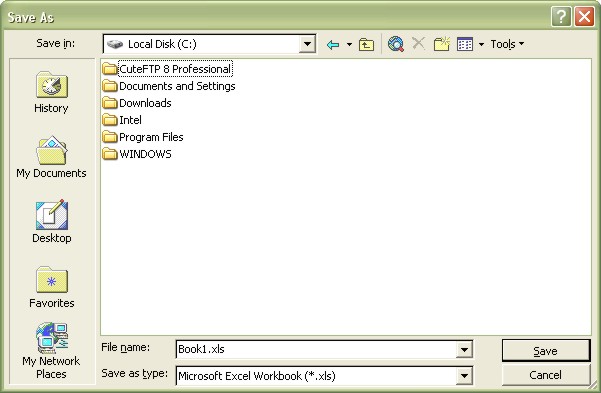Screen dimensions: 601x393
Task: Click the Help question mark button
Action: point(561,17)
